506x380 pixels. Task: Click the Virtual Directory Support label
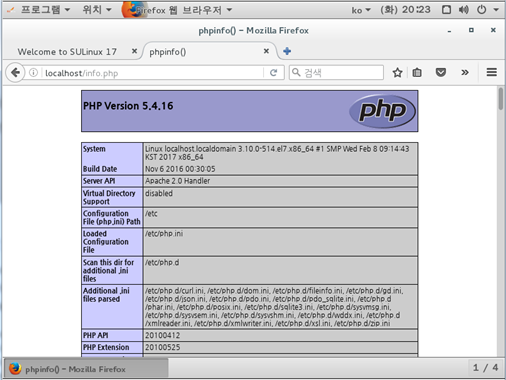click(109, 197)
